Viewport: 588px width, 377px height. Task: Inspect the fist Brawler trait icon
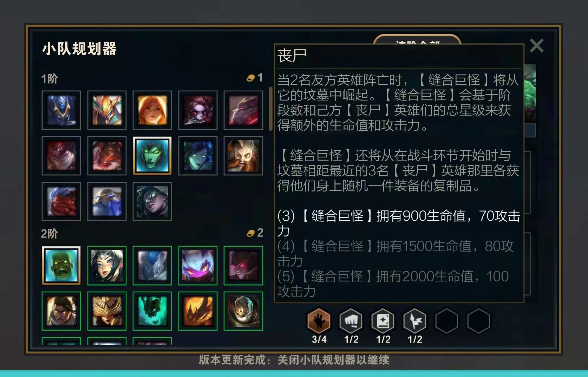[351, 321]
